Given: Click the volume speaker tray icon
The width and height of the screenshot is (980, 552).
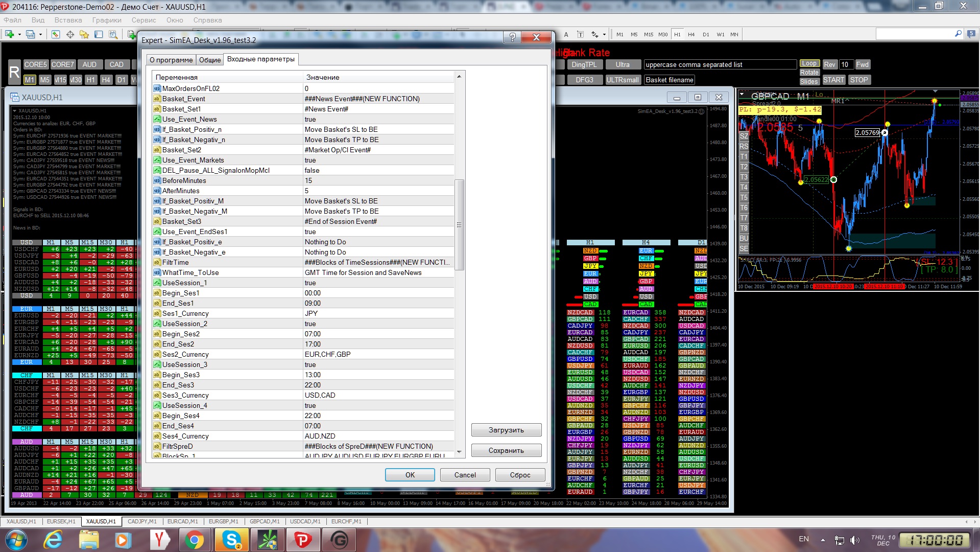Looking at the screenshot, I should coord(854,540).
